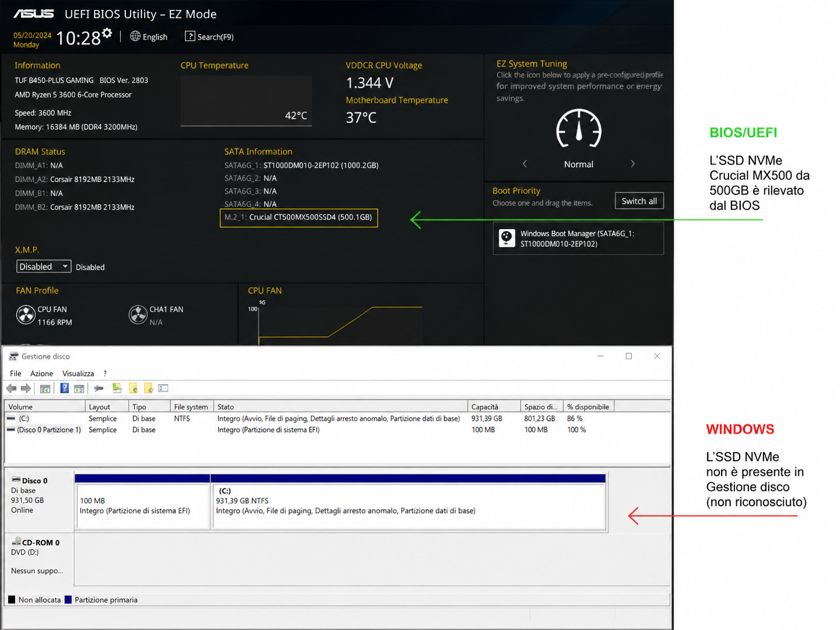The width and height of the screenshot is (840, 630).
Task: Sort by the Capacità column header
Action: [494, 407]
